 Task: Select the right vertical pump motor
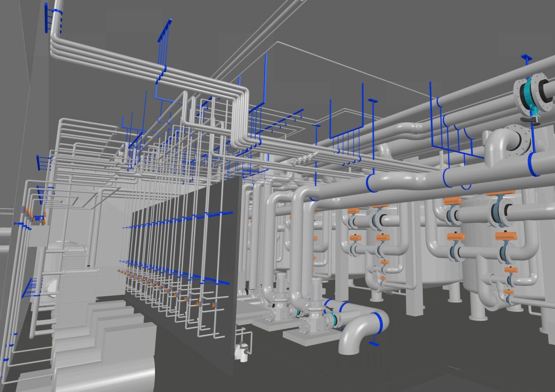tap(316, 291)
